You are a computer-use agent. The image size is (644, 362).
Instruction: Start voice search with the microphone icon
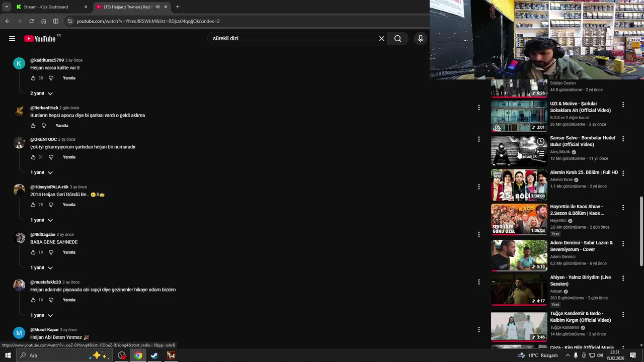coord(421,39)
